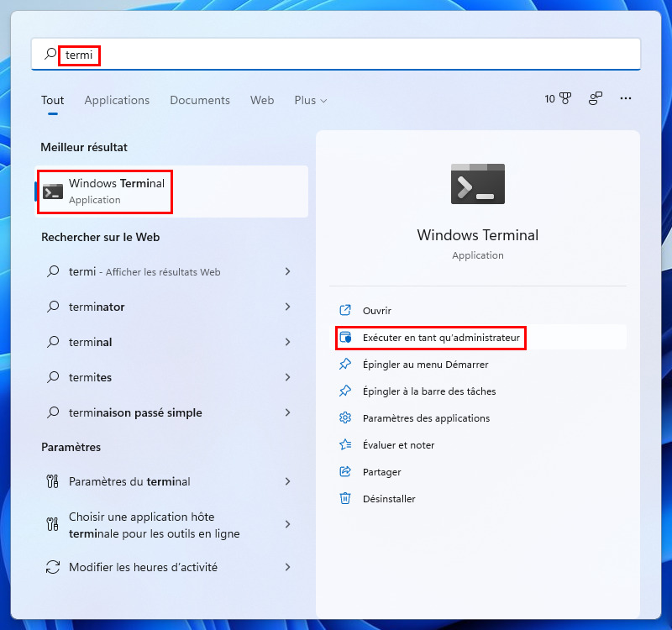Click the search text field containing termi
Viewport: 672px width, 630px height.
tap(336, 55)
